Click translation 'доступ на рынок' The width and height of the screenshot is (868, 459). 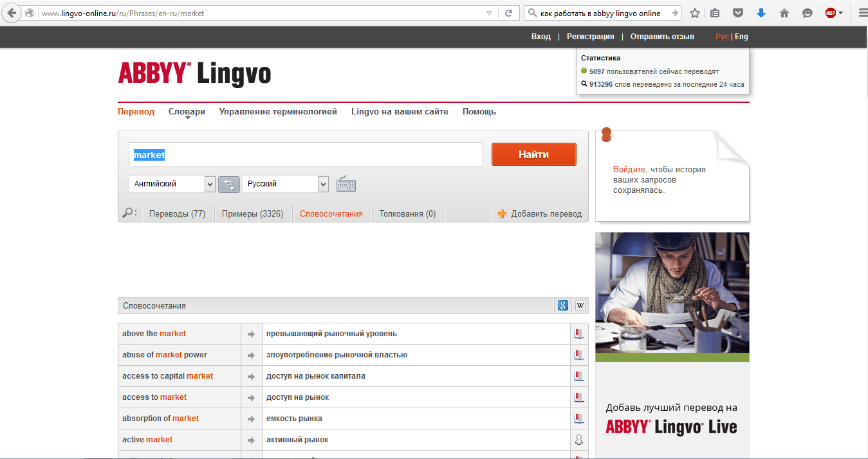[x=297, y=397]
